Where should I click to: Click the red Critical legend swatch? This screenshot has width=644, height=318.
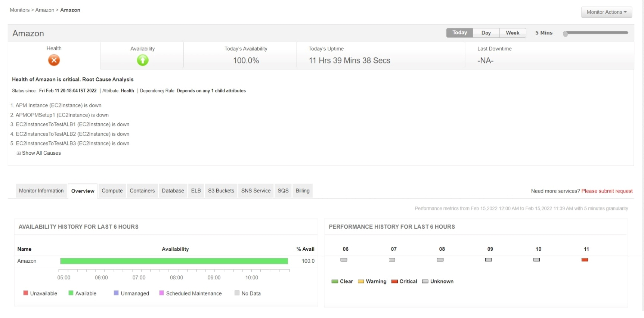pos(394,281)
